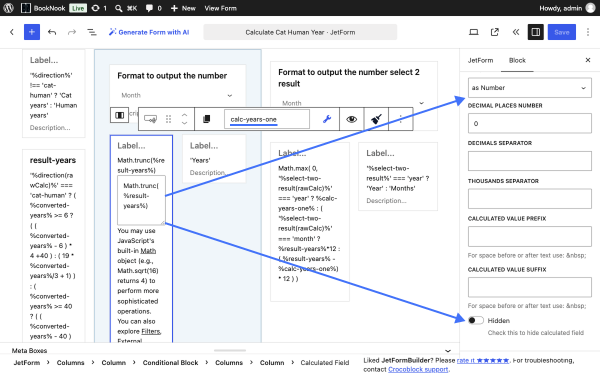
Task: Click the Math.trunc formula textarea
Action: click(x=141, y=200)
